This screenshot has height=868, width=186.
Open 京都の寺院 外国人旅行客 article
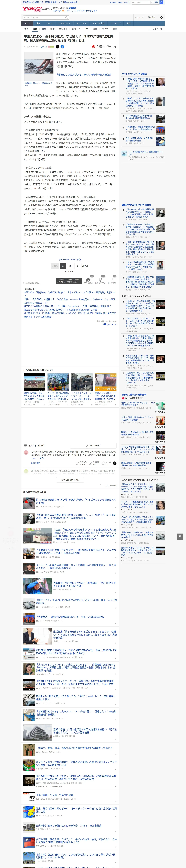click(85, 731)
